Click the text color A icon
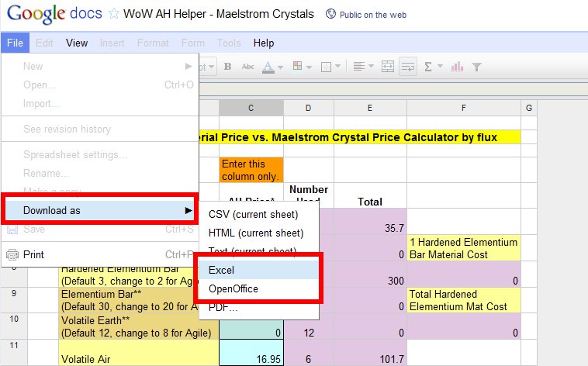The height and width of the screenshot is (366, 588). coord(268,67)
